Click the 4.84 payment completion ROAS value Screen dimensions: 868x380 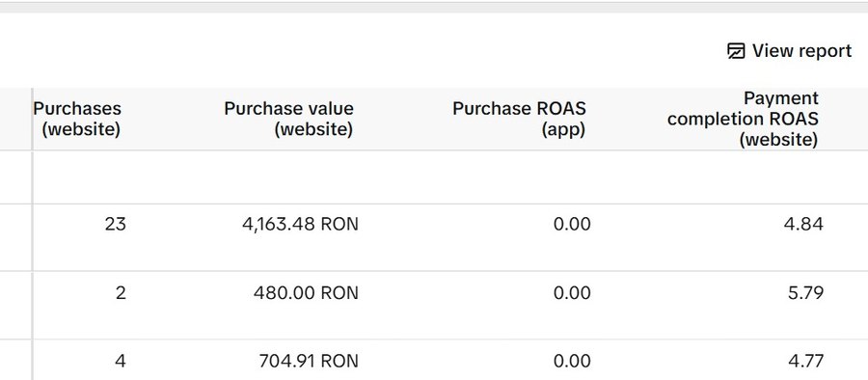click(803, 225)
